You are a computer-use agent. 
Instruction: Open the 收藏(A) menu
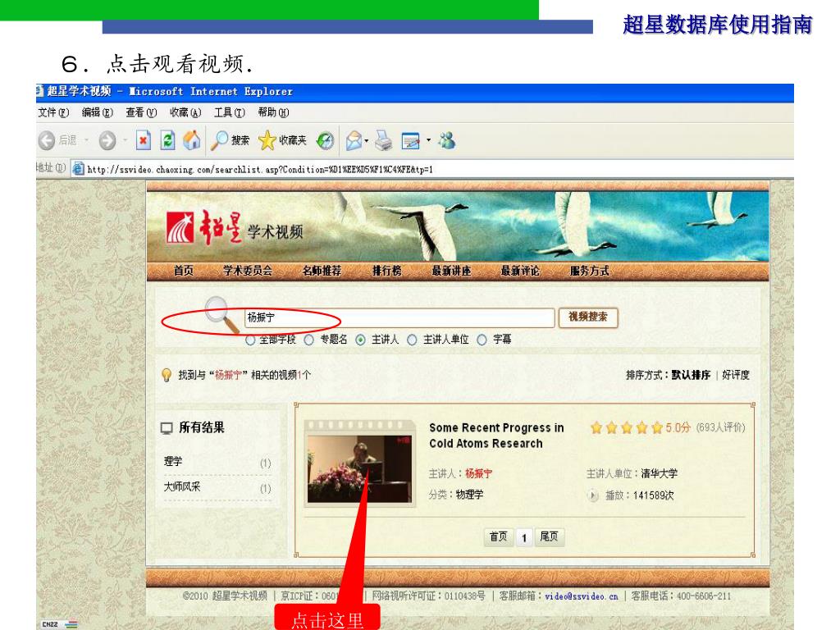click(x=185, y=112)
